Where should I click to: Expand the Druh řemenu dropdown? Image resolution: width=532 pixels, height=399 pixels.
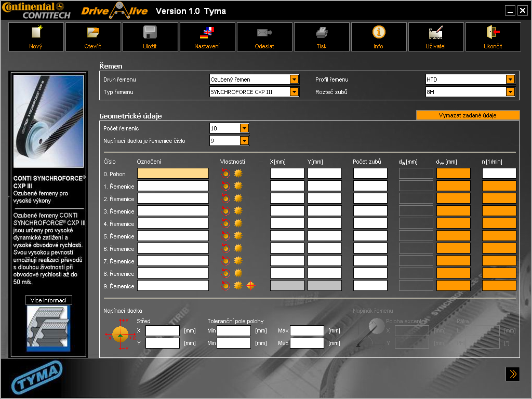tap(294, 79)
